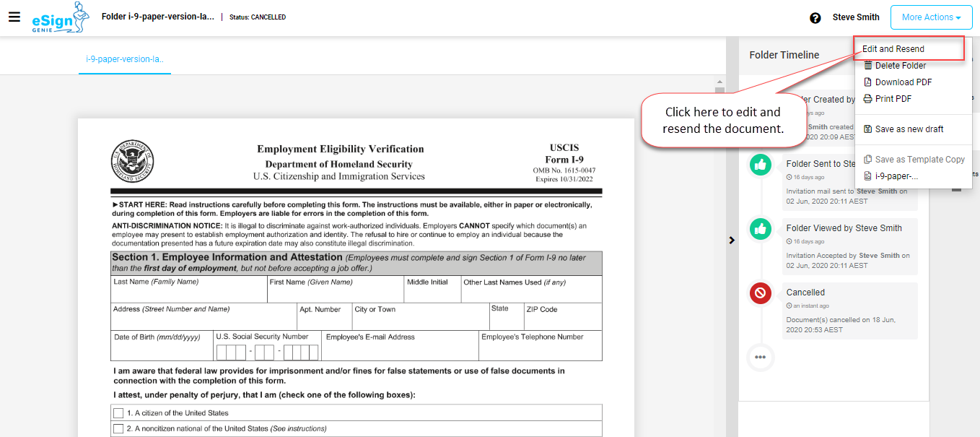
Task: Click the State field on the form
Action: tap(506, 316)
